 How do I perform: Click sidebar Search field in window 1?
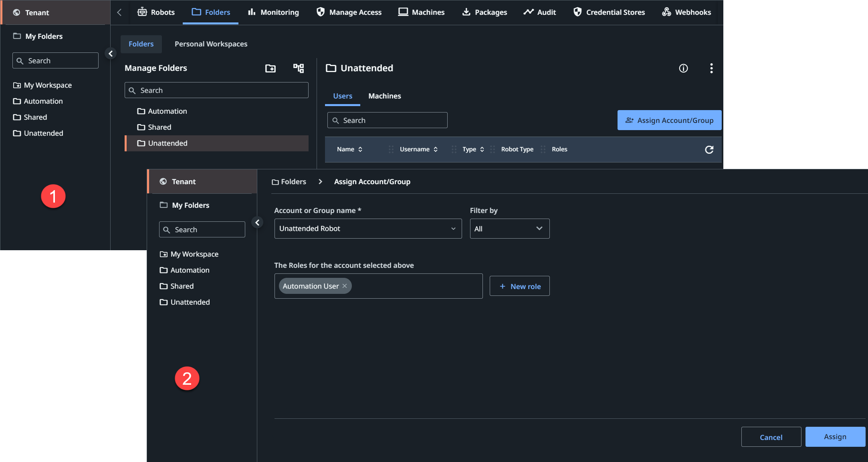click(x=55, y=60)
